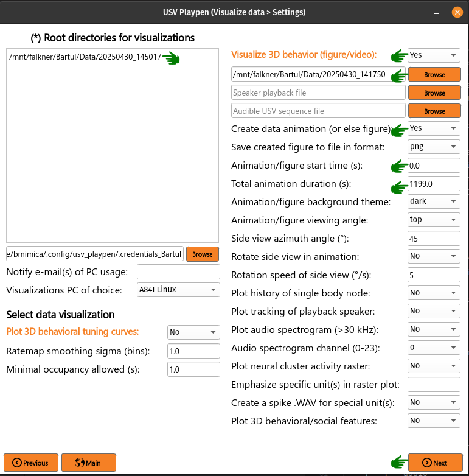Open the Create data animation dropdown
This screenshot has width=469, height=476.
point(434,128)
